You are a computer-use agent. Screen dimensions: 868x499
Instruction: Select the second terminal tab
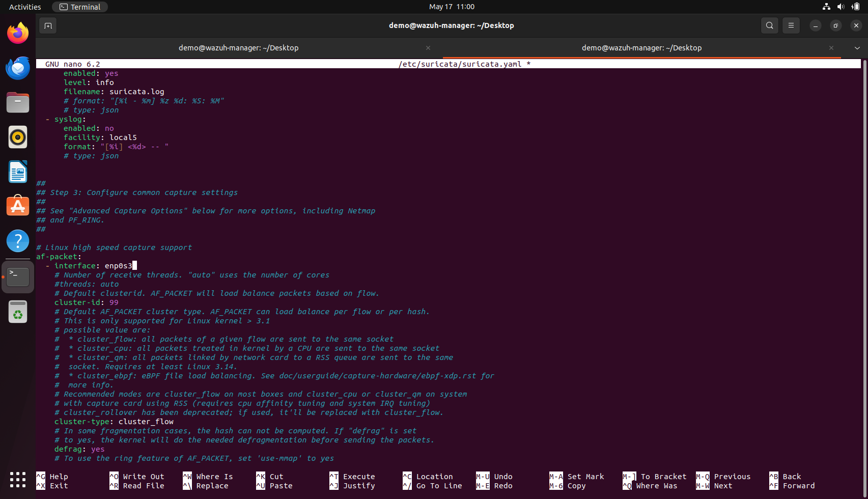click(641, 48)
